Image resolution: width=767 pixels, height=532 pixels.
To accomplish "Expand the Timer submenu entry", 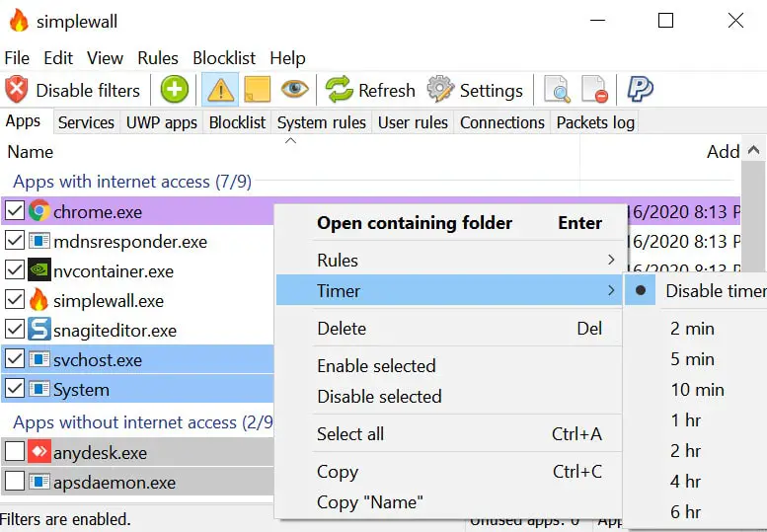I will tap(449, 290).
